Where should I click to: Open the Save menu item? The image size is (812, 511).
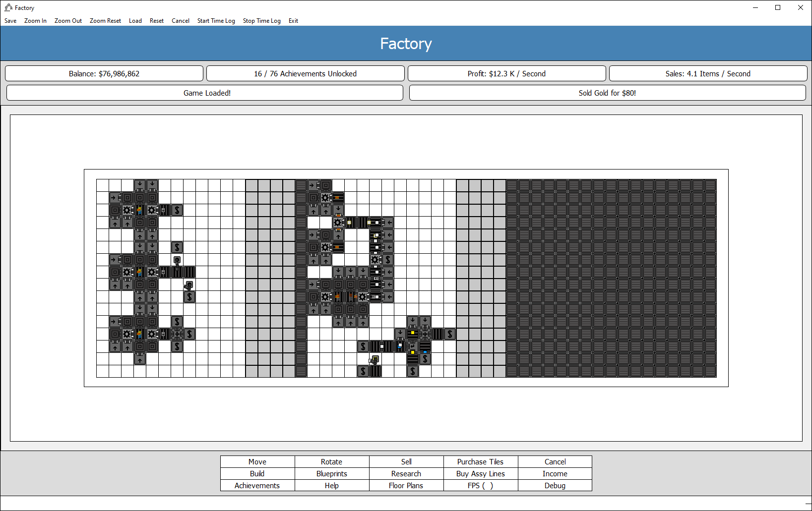coord(10,20)
